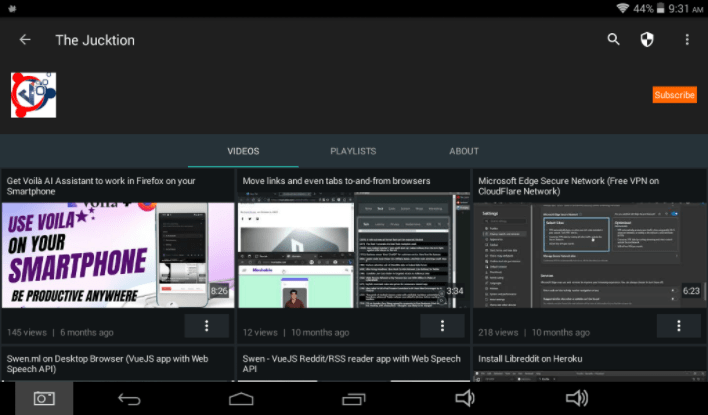This screenshot has width=708, height=415.
Task: Open search with the magnifier icon
Action: (613, 40)
